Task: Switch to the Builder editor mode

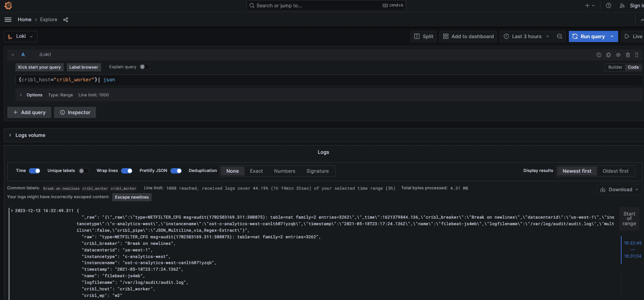Action: 615,67
